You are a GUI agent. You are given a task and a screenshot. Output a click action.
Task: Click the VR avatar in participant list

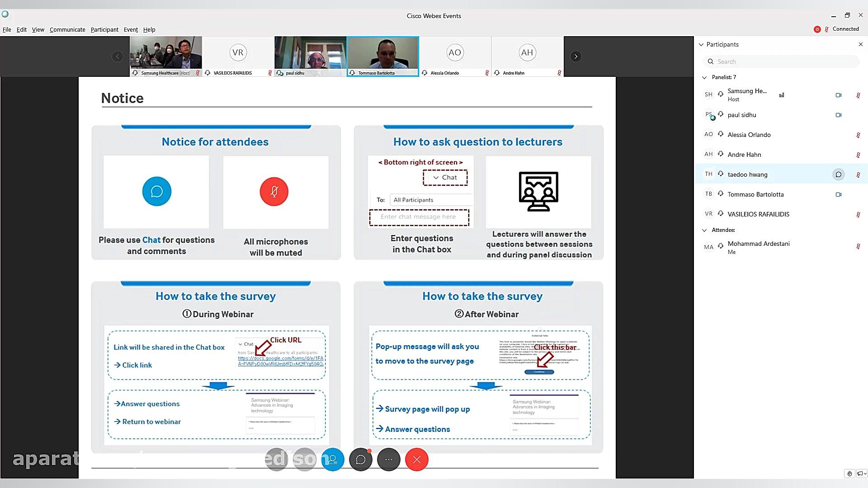(708, 214)
